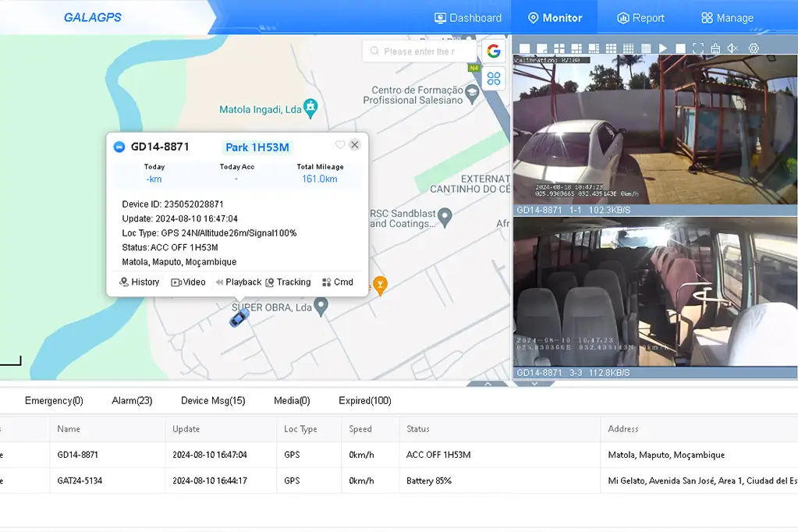
Task: Click the Matola Ingadi, Lda map pin
Action: [310, 108]
